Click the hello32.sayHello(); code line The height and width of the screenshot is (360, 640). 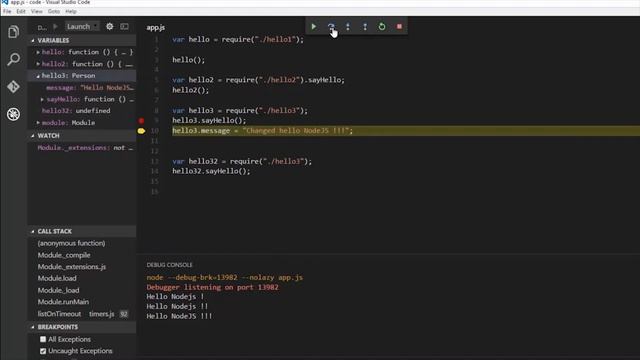[211, 171]
